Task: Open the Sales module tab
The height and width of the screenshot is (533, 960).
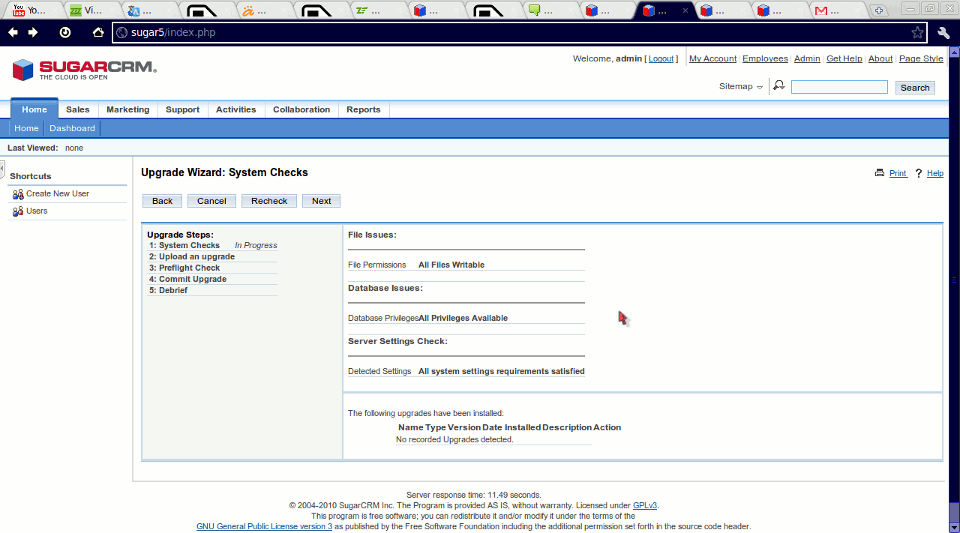Action: coord(77,110)
